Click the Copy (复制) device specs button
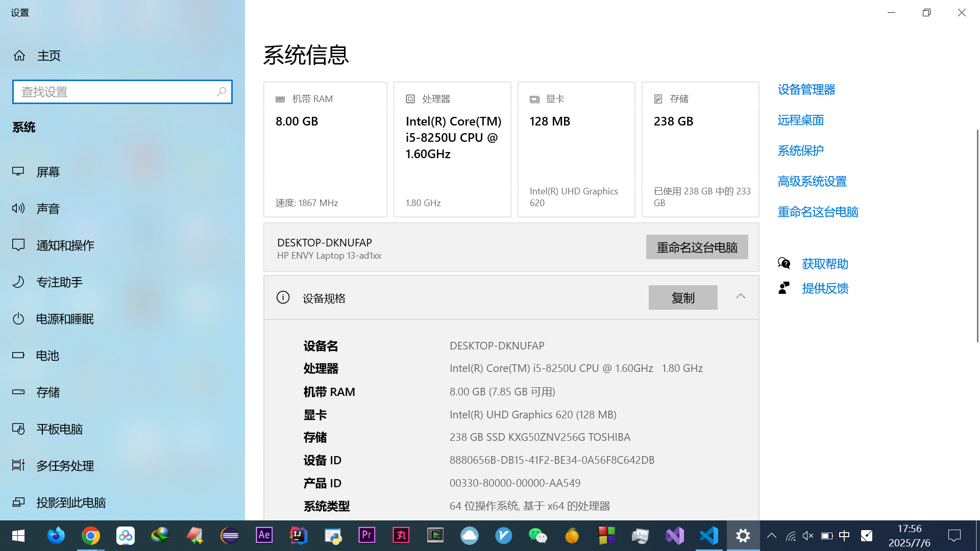 coord(683,297)
